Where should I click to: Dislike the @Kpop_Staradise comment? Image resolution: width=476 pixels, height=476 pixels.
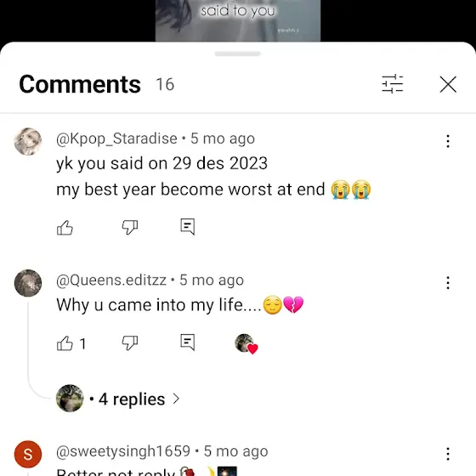[130, 228]
